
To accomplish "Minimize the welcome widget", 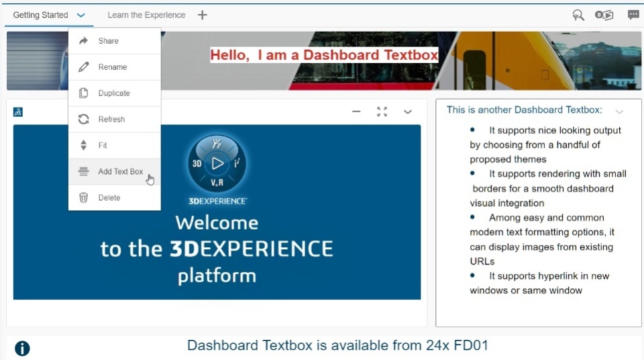I will pyautogui.click(x=356, y=111).
